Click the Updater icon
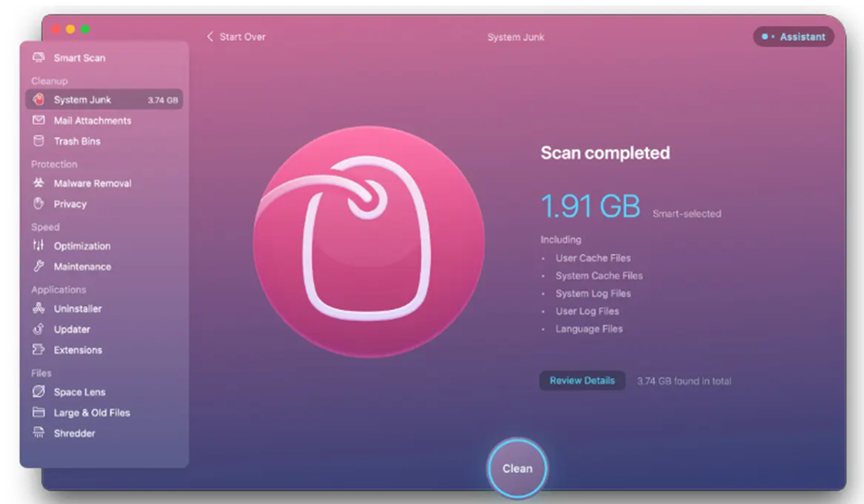Screen dimensions: 864x504 tap(39, 329)
